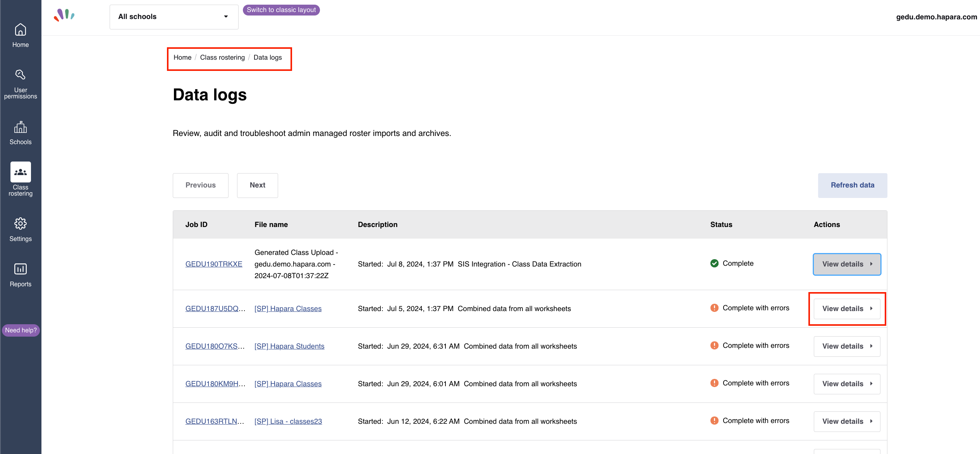The height and width of the screenshot is (454, 980).
Task: Click the Data logs page heading
Action: (x=210, y=95)
